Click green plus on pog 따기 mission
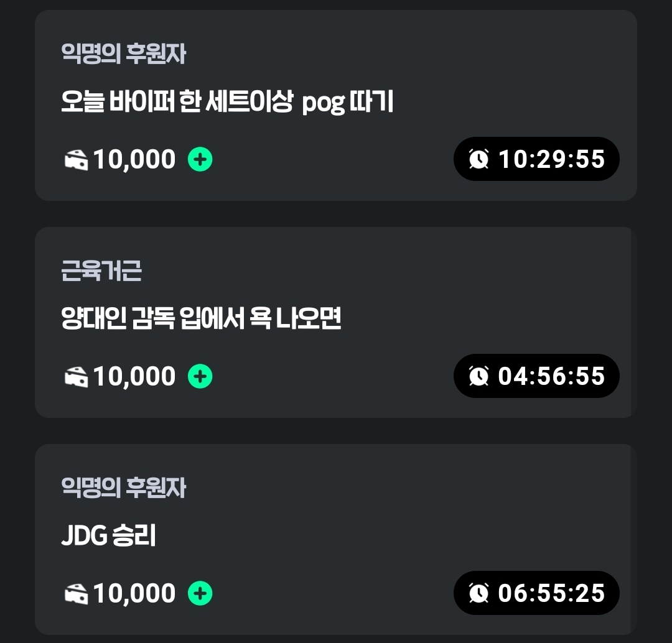The image size is (672, 643). pyautogui.click(x=200, y=159)
